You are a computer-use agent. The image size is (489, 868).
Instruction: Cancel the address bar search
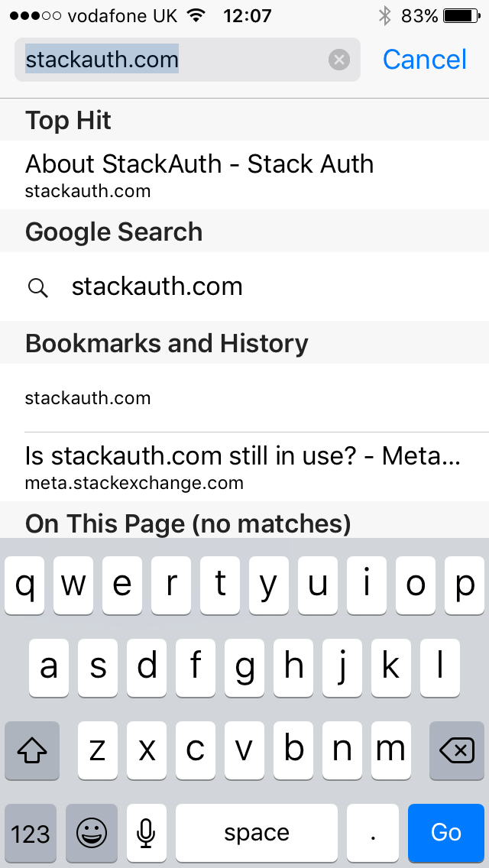(x=424, y=60)
